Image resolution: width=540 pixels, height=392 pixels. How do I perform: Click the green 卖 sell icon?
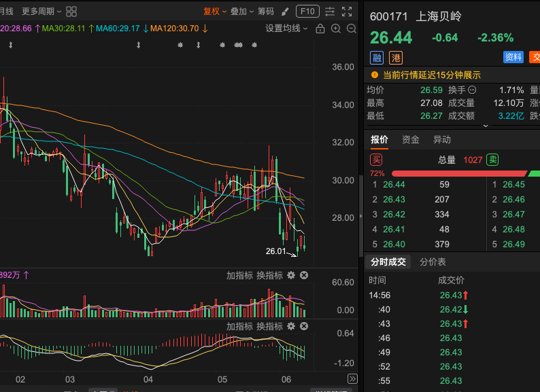coord(492,160)
